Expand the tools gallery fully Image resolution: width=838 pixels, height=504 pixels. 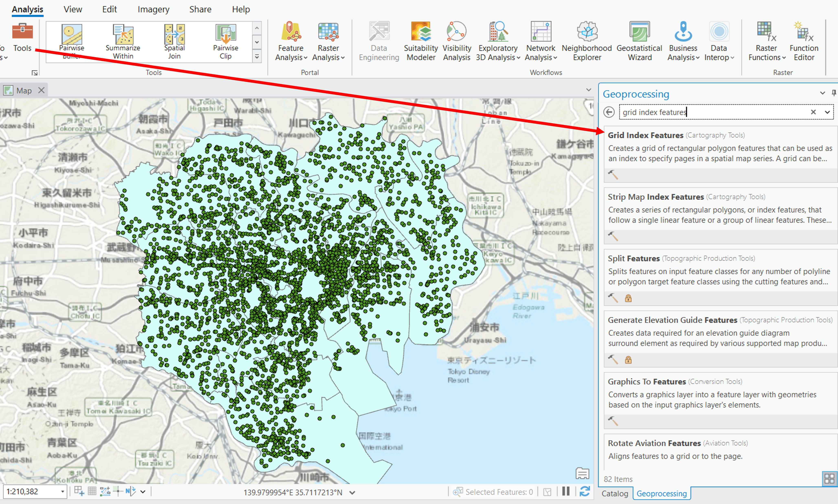(257, 57)
